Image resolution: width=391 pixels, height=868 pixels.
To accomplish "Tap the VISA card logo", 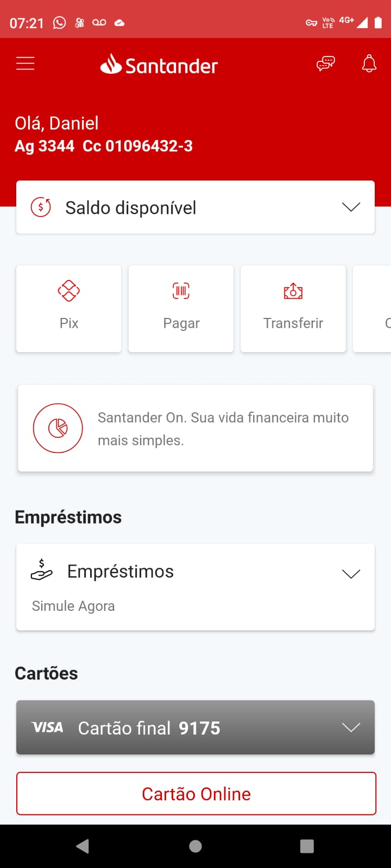I will pos(48,727).
